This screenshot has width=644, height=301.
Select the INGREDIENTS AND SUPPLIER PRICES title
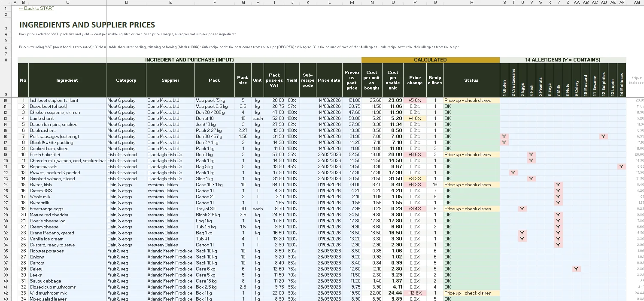pos(87,25)
